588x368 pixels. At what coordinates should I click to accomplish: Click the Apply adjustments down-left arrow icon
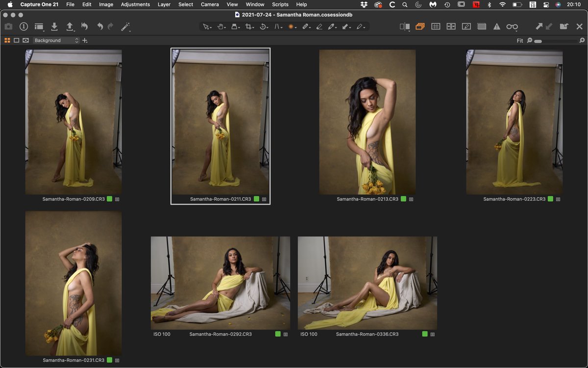click(549, 27)
